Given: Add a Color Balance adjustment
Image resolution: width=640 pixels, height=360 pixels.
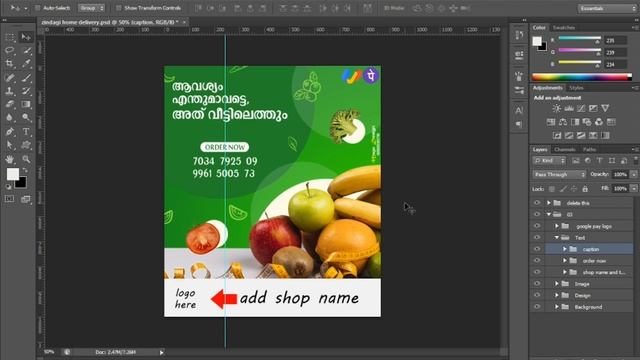Looking at the screenshot, I should click(563, 122).
